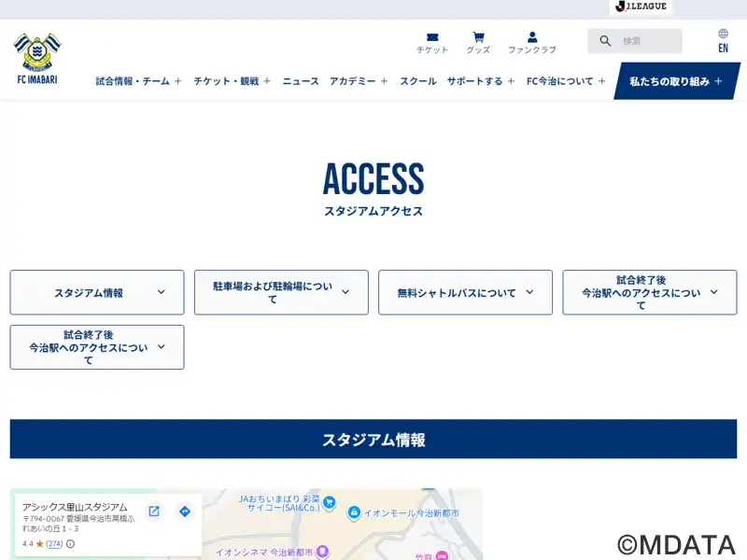
Task: Click in the 検索 search field
Action: click(635, 41)
